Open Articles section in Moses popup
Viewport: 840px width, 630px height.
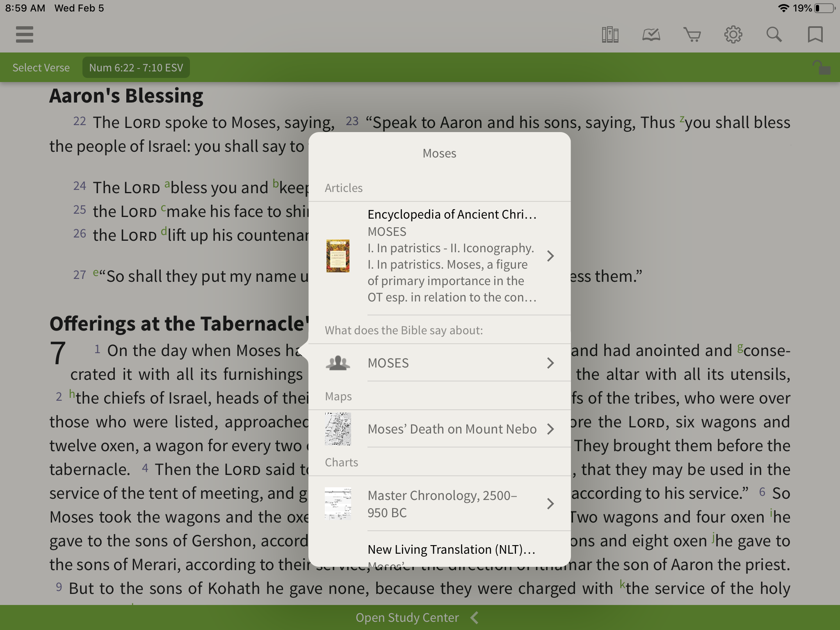[x=343, y=188]
